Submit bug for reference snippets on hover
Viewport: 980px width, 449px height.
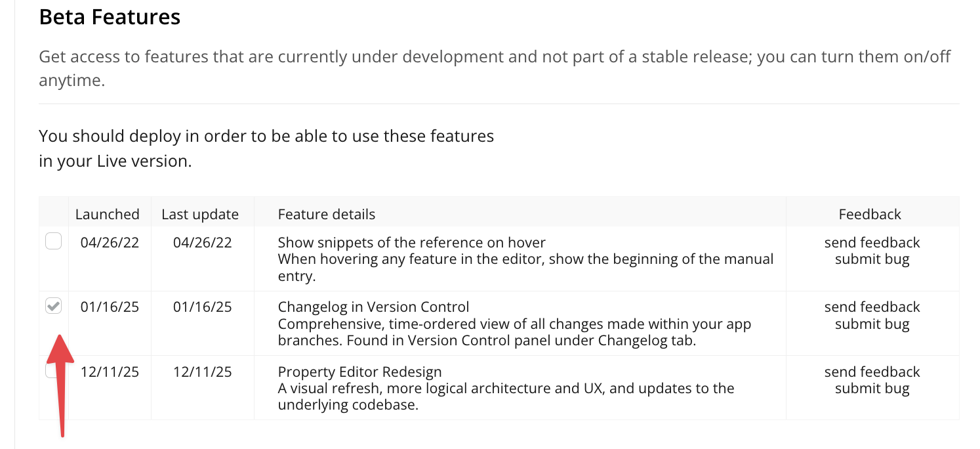coord(872,259)
